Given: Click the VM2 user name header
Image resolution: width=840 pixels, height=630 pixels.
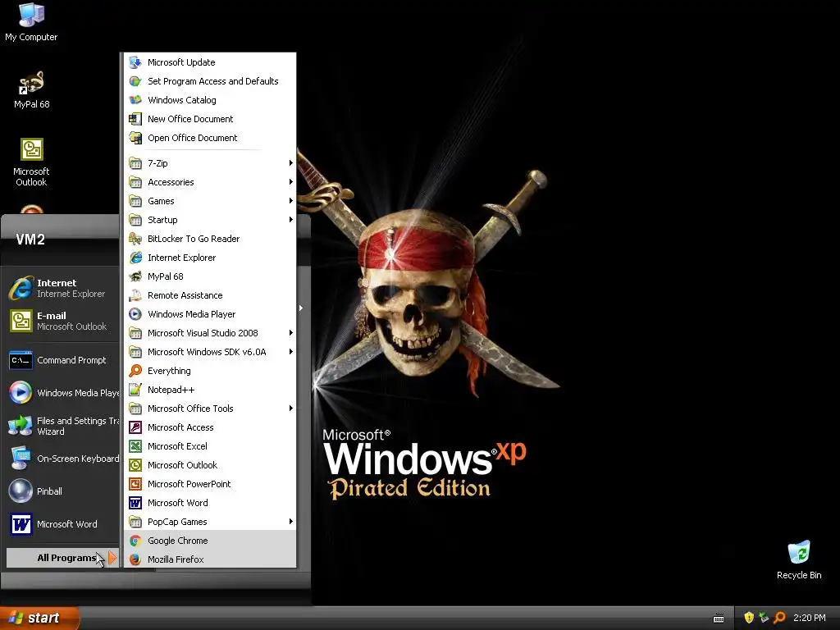Looking at the screenshot, I should click(x=30, y=240).
